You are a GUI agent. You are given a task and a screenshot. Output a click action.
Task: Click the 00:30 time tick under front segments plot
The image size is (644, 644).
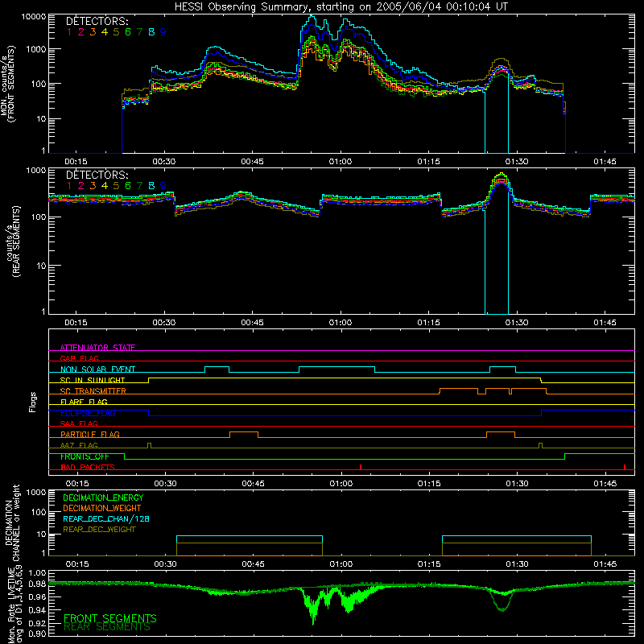(164, 162)
